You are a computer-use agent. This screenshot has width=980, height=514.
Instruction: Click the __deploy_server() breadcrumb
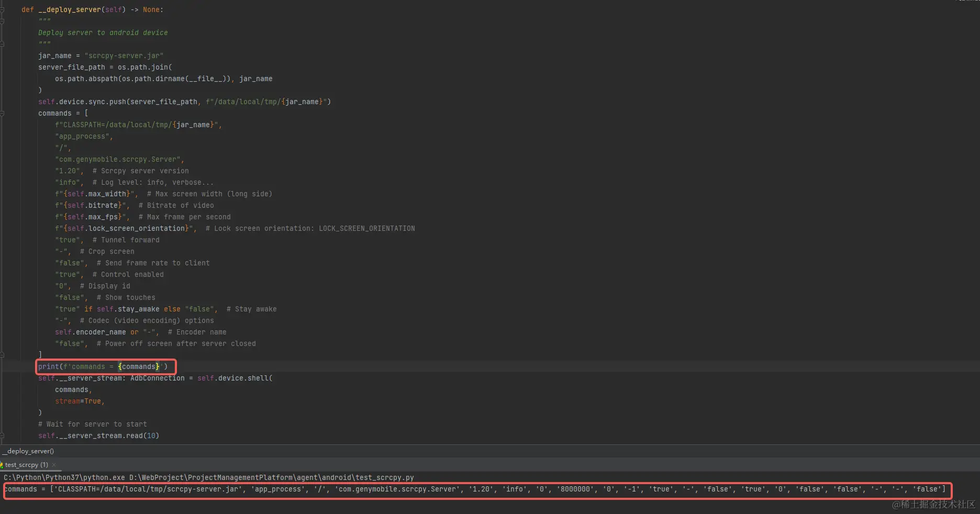[27, 451]
